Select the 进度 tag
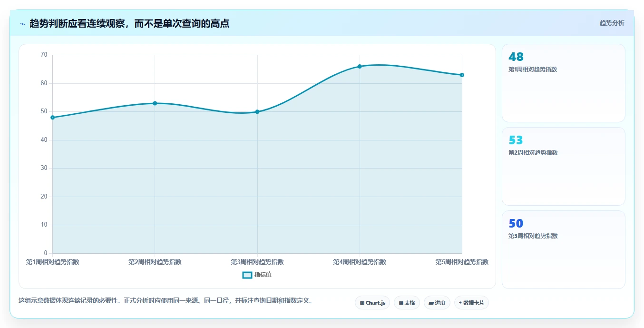This screenshot has width=644, height=328. pyautogui.click(x=437, y=303)
